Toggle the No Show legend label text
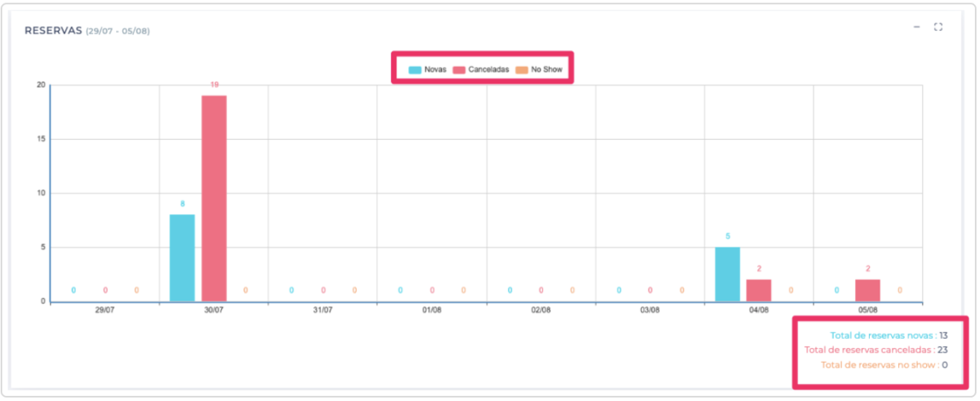 point(546,70)
